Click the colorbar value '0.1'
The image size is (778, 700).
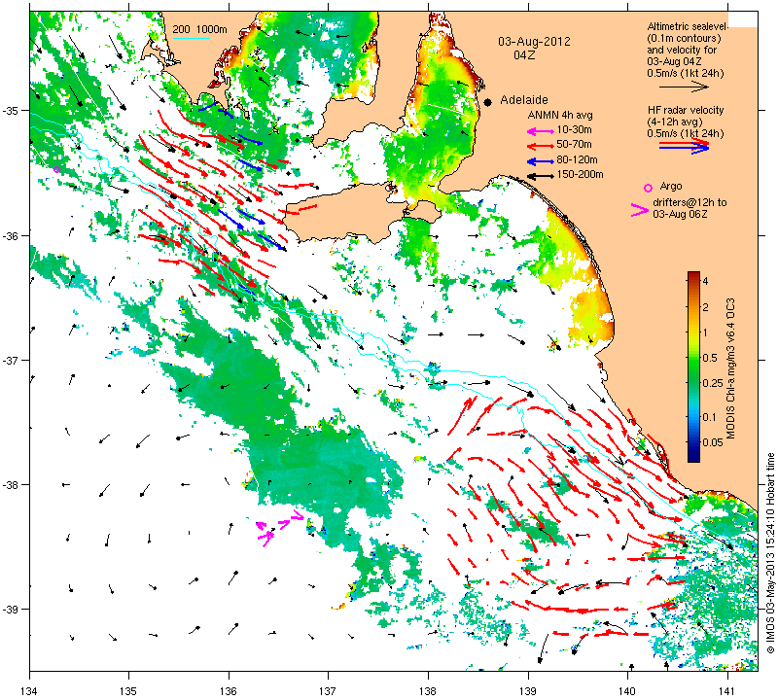coord(710,417)
